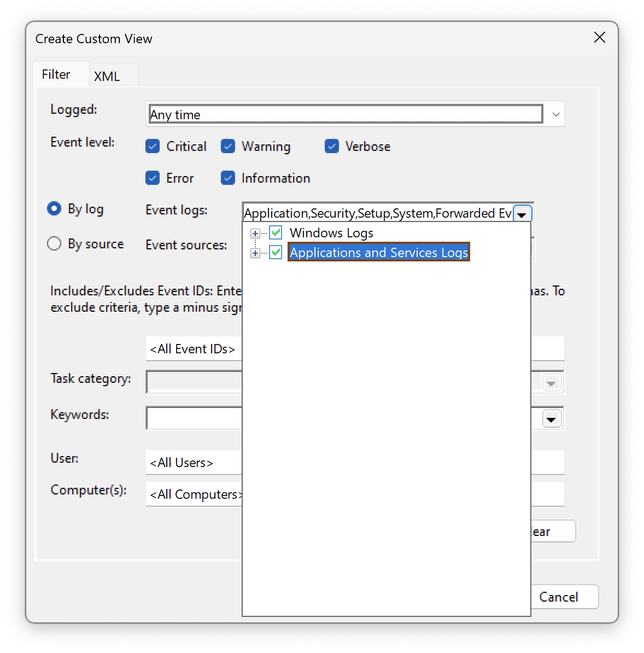Collapse the Event logs dropdown list

tap(522, 213)
